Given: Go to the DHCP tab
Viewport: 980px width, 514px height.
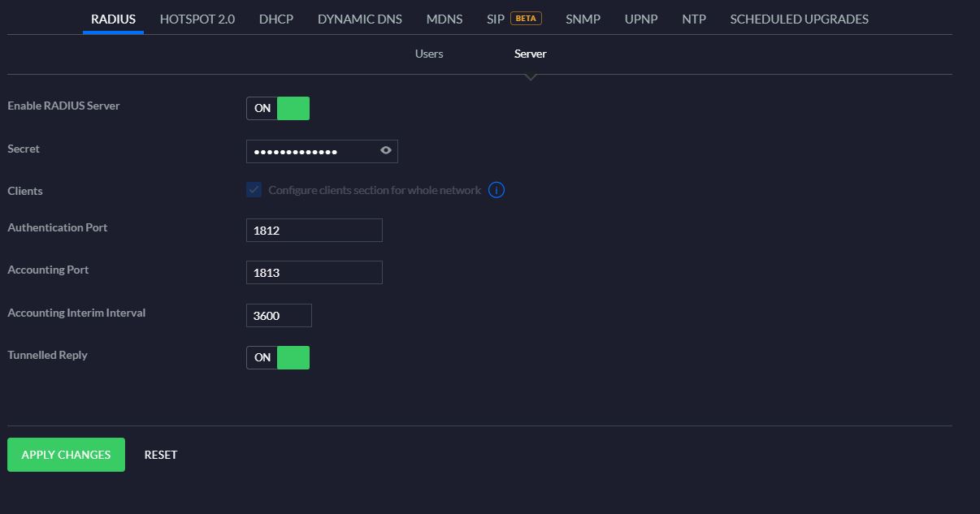Looking at the screenshot, I should click(x=276, y=19).
